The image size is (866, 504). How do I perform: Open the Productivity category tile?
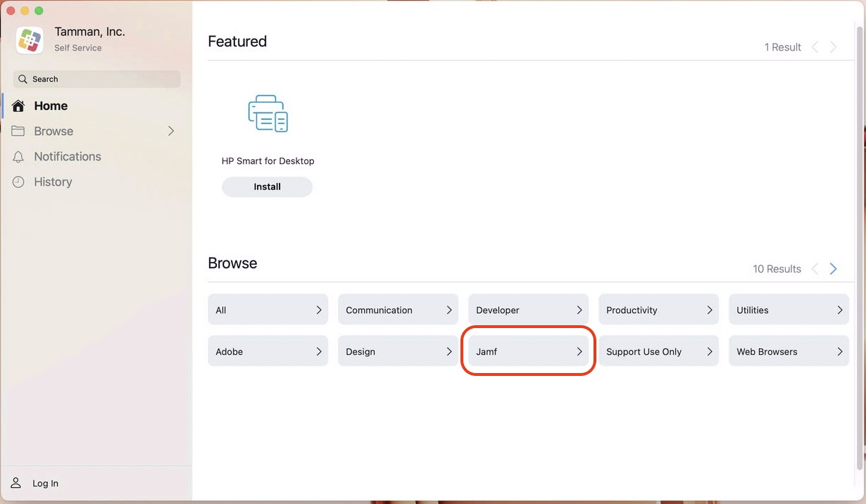click(659, 310)
